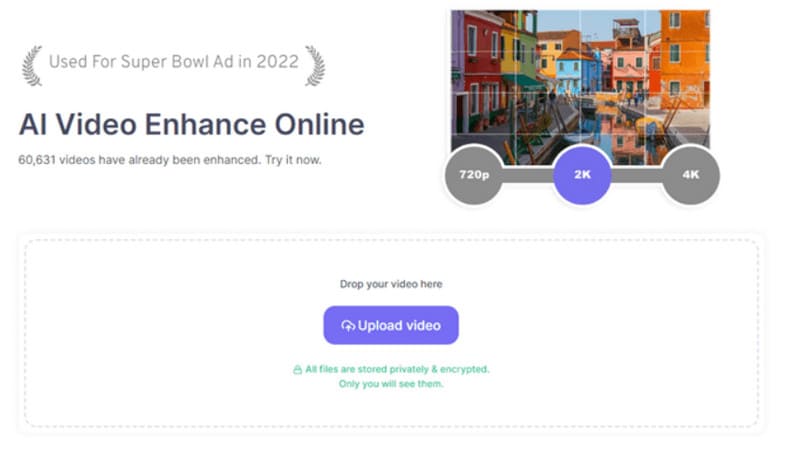Click the "stored privately & encrypted" notice

(x=397, y=369)
